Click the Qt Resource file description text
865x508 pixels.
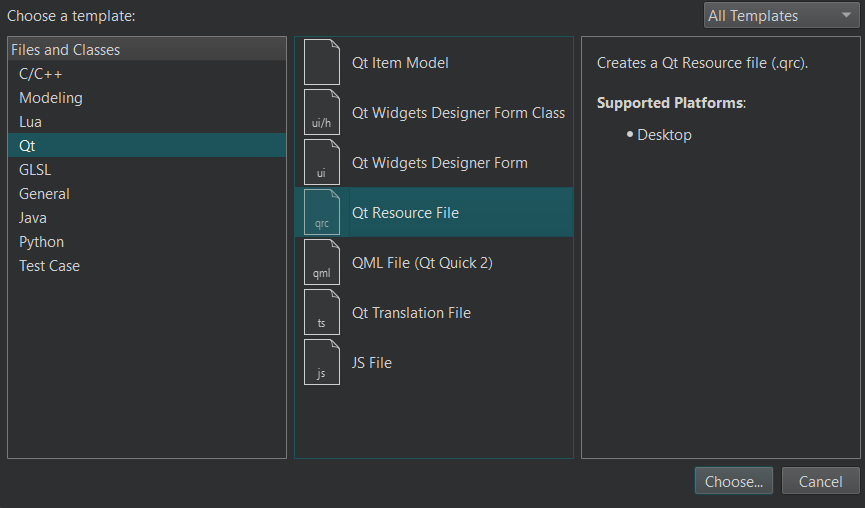tap(702, 63)
